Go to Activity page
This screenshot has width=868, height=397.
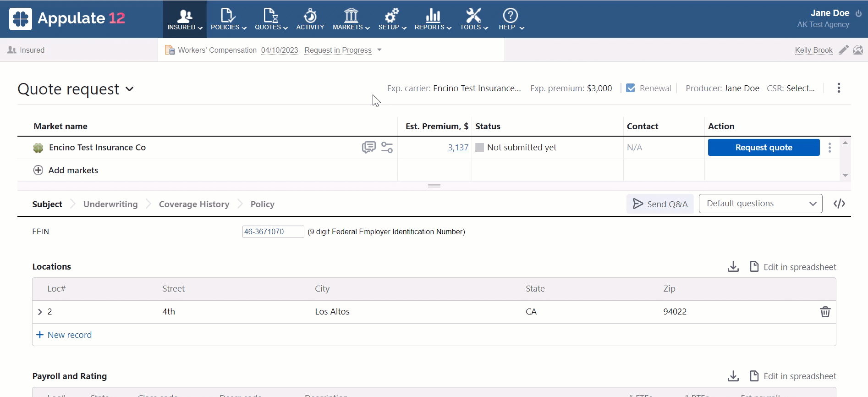310,19
